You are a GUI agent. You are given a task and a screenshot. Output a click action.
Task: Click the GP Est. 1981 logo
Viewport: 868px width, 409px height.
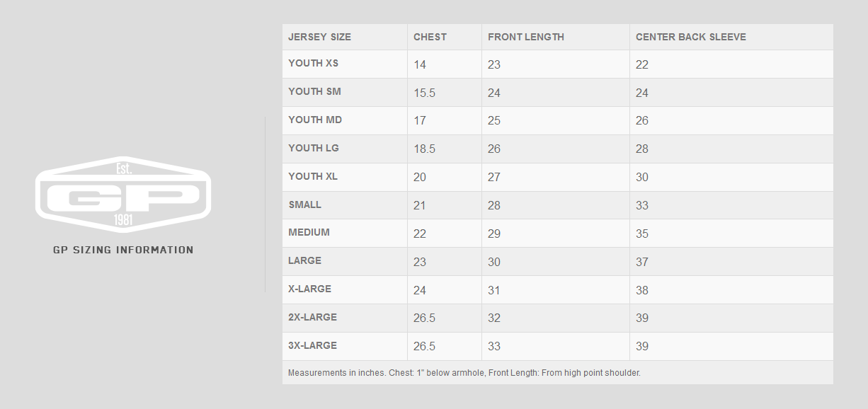(x=123, y=195)
